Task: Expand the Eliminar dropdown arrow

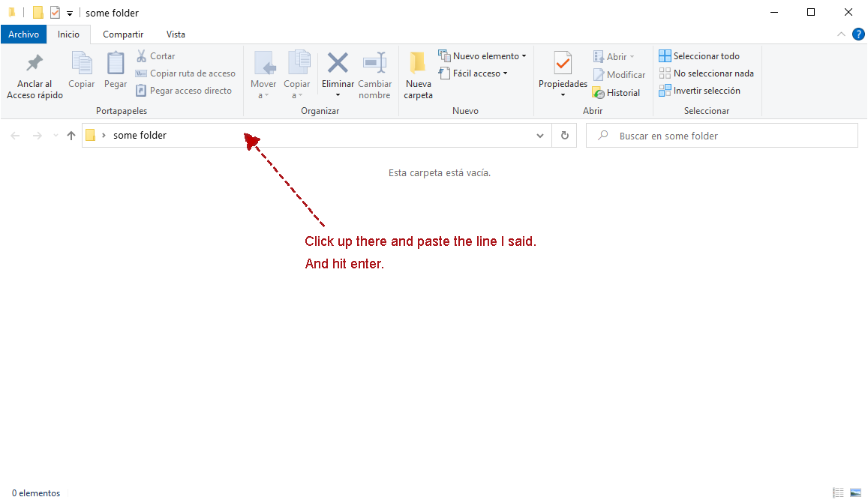Action: point(338,95)
